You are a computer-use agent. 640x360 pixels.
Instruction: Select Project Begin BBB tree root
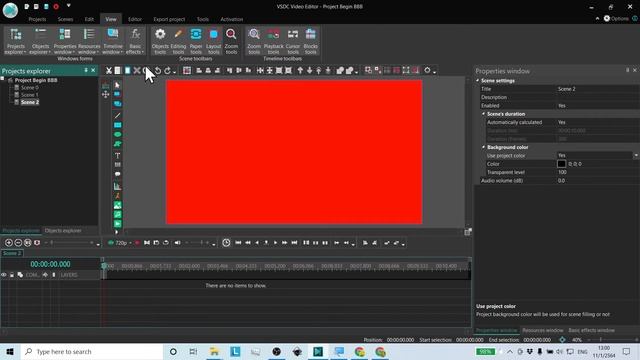tap(36, 80)
